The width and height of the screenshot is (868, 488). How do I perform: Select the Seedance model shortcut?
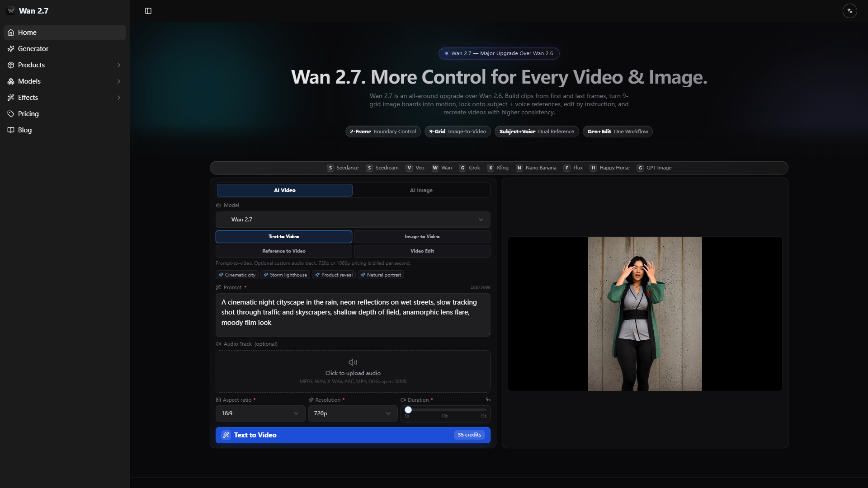(x=343, y=168)
